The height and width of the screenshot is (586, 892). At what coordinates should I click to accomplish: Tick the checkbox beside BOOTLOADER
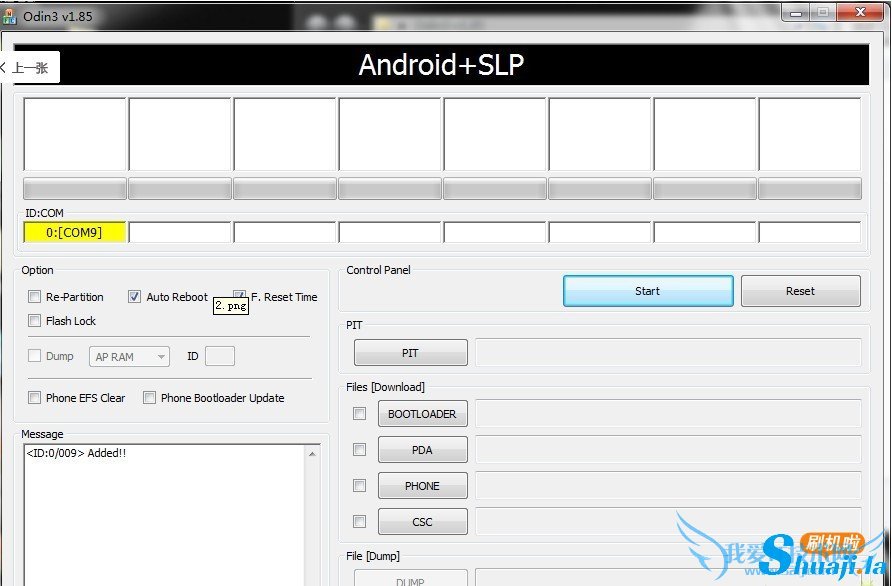(360, 414)
